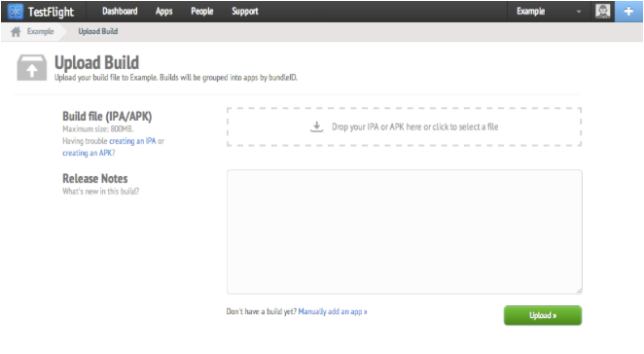Open the Apps menu item
This screenshot has height=354, width=644.
[163, 11]
